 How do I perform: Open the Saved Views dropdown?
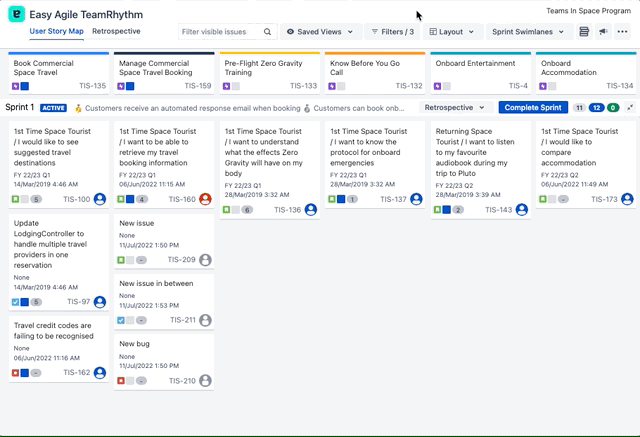pyautogui.click(x=320, y=32)
